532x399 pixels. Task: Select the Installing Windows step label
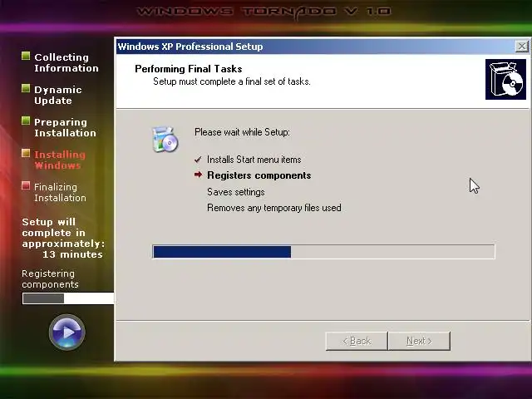60,160
